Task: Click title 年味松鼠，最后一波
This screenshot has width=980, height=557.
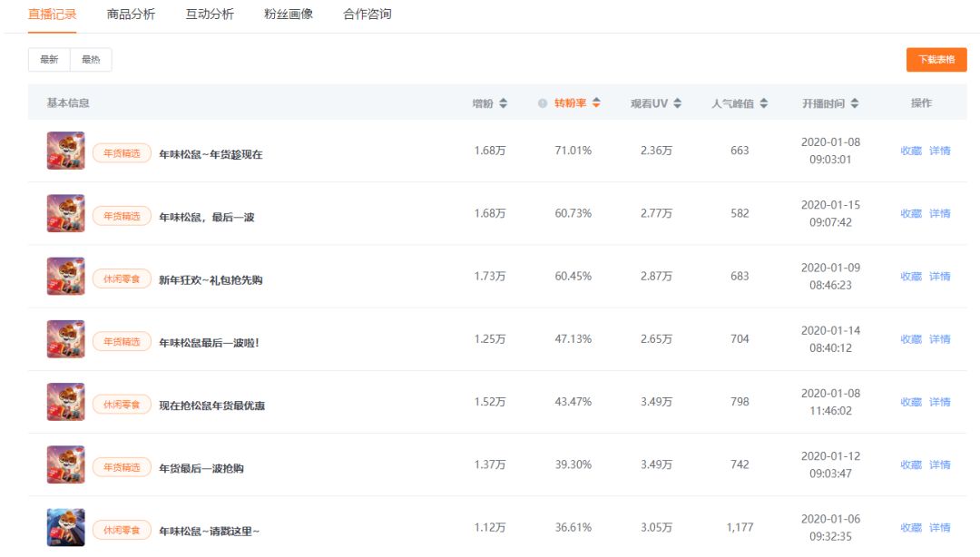Action: click(x=206, y=217)
